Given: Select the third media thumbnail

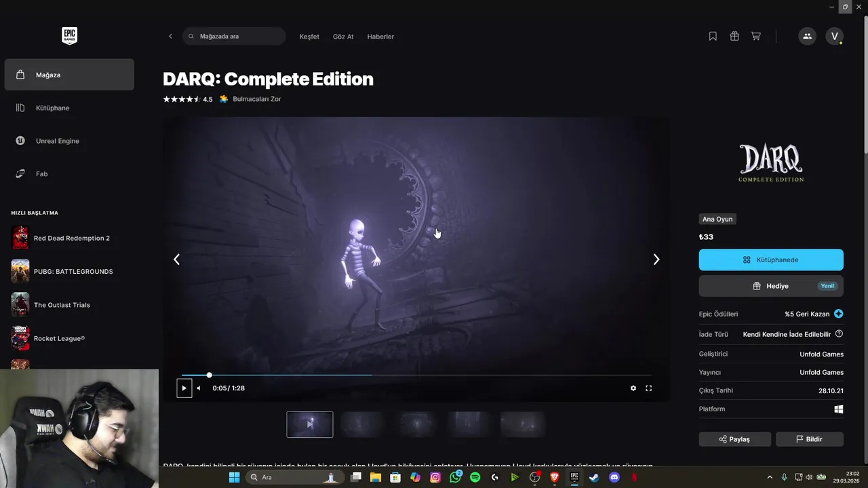Looking at the screenshot, I should 416,424.
